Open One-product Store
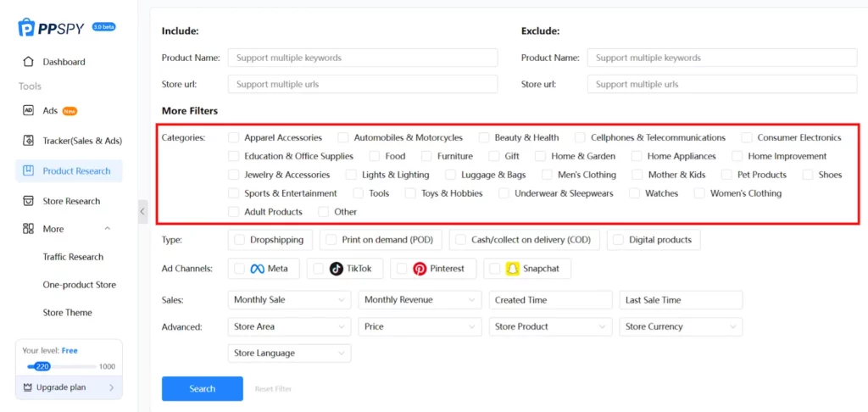 pyautogui.click(x=79, y=285)
